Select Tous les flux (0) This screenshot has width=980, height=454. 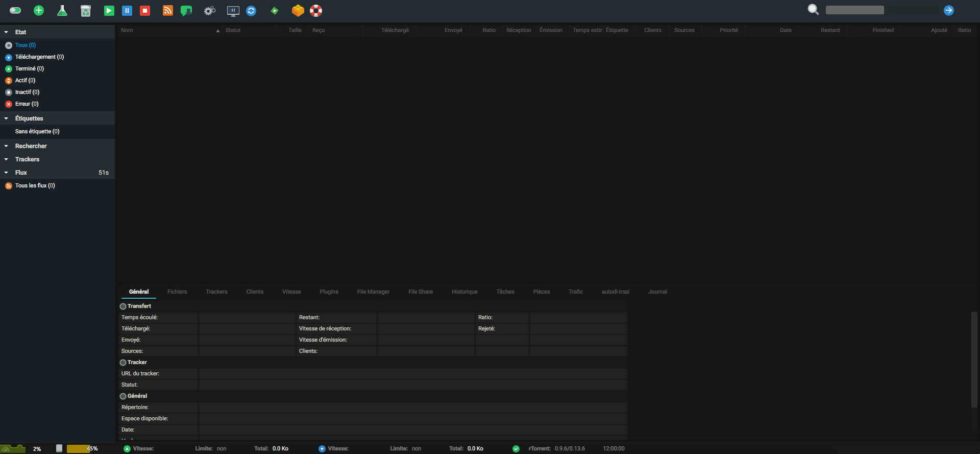click(x=35, y=185)
